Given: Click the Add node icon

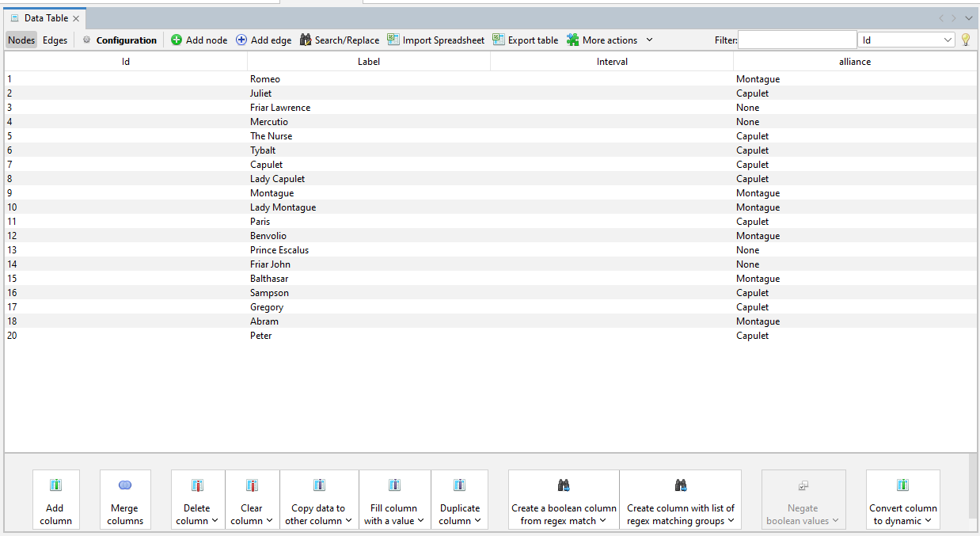Looking at the screenshot, I should (x=175, y=40).
